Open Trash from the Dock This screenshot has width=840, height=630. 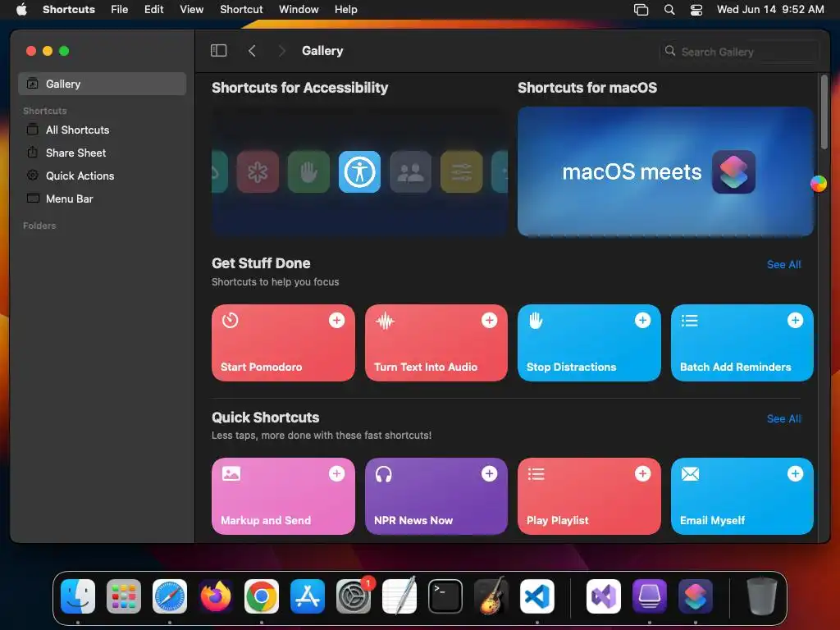[761, 596]
